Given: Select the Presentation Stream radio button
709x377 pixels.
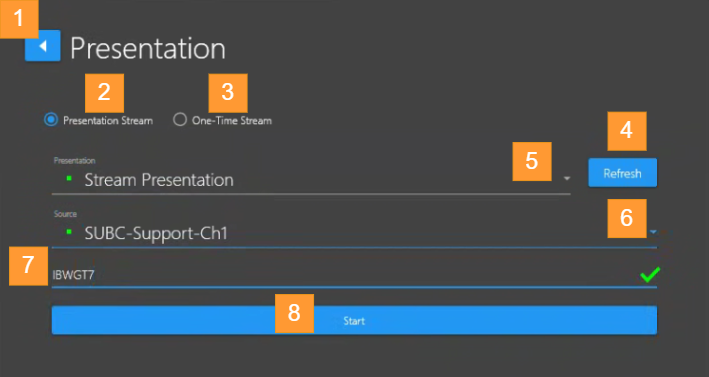Looking at the screenshot, I should 51,120.
